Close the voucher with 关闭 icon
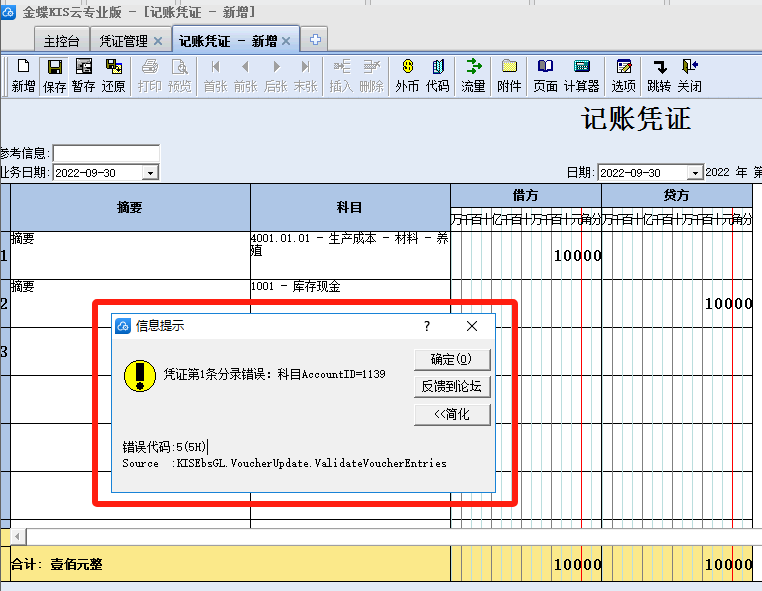The height and width of the screenshot is (591, 762). pyautogui.click(x=690, y=76)
